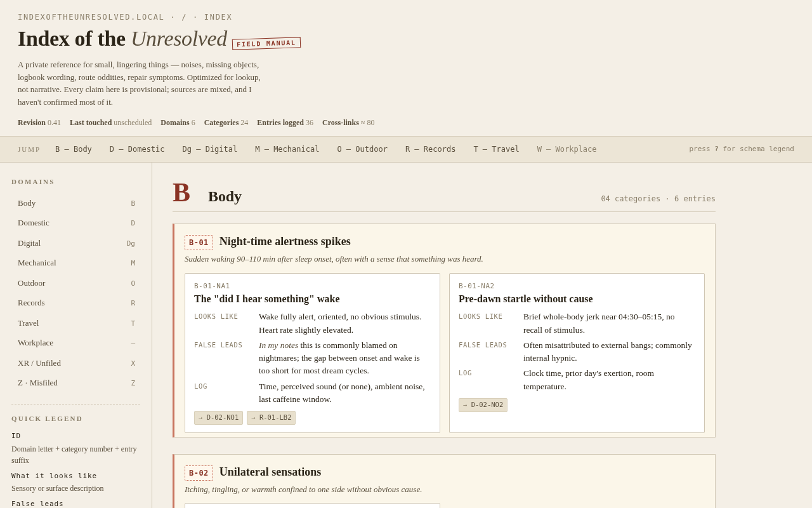The image size is (812, 508).
Task: Click the False leads legend term
Action: [37, 504]
